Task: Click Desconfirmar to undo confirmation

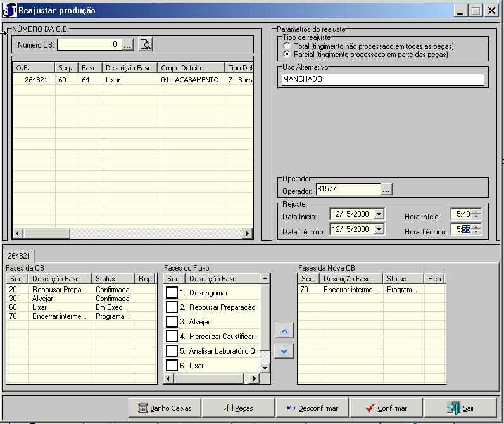Action: pos(312,408)
